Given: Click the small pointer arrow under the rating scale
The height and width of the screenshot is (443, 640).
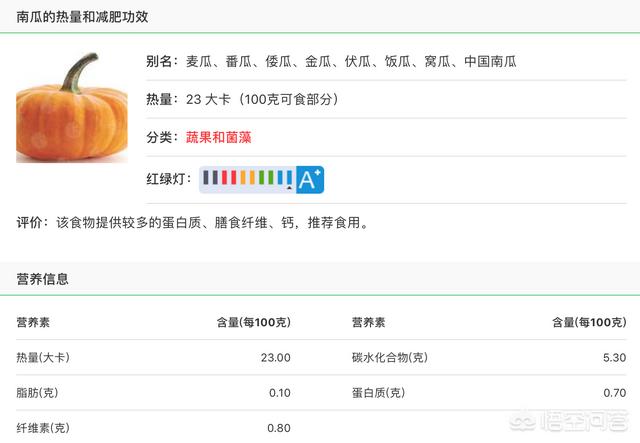Looking at the screenshot, I should [289, 188].
